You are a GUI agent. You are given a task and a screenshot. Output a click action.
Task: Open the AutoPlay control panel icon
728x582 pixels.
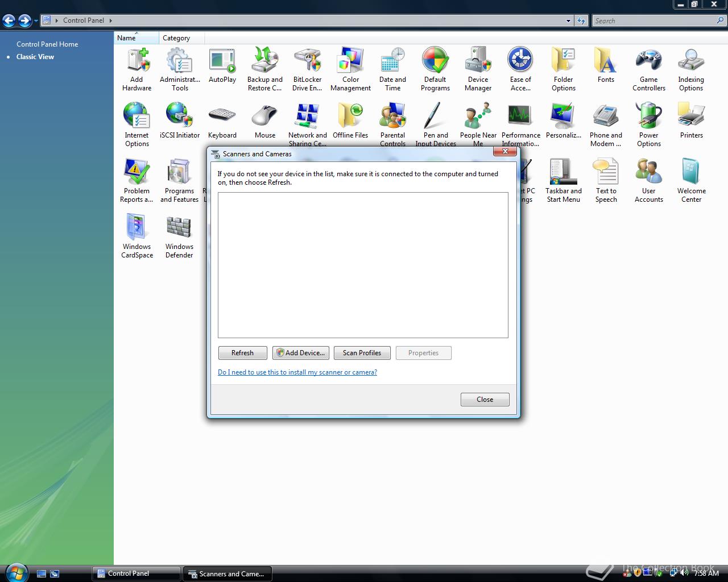[x=222, y=65]
